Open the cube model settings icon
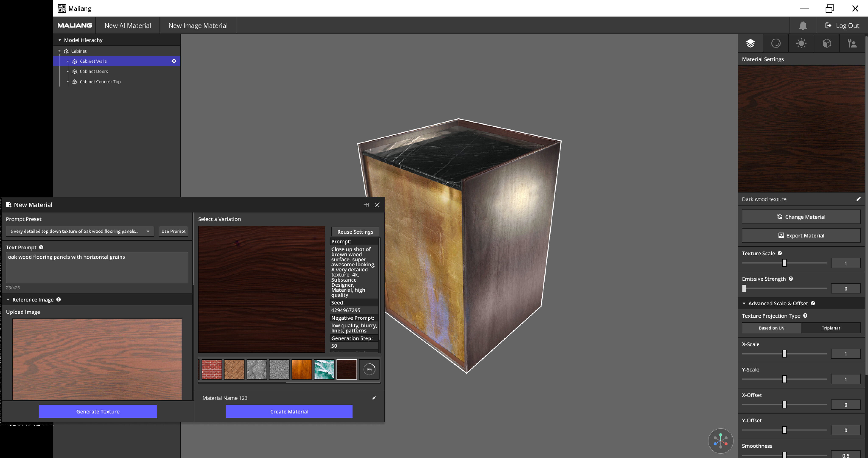 (x=827, y=43)
